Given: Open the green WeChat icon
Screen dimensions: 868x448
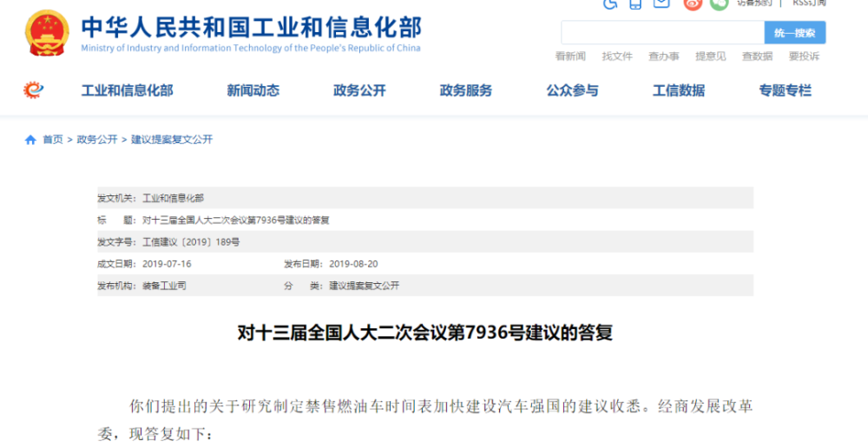Looking at the screenshot, I should [719, 3].
